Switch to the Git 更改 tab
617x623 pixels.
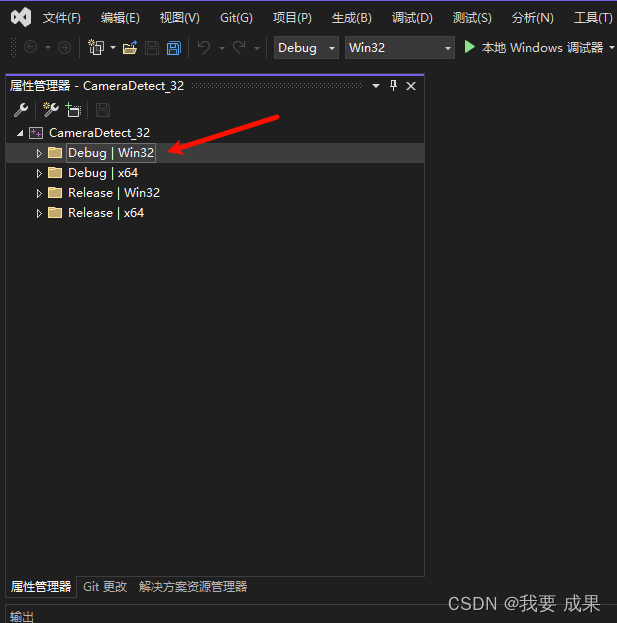[x=105, y=587]
